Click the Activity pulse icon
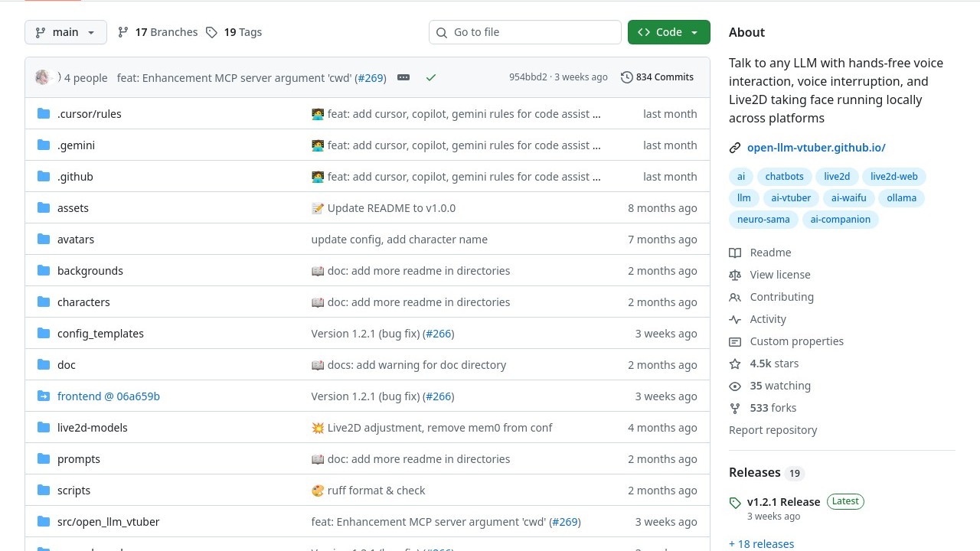This screenshot has height=551, width=980. (735, 319)
